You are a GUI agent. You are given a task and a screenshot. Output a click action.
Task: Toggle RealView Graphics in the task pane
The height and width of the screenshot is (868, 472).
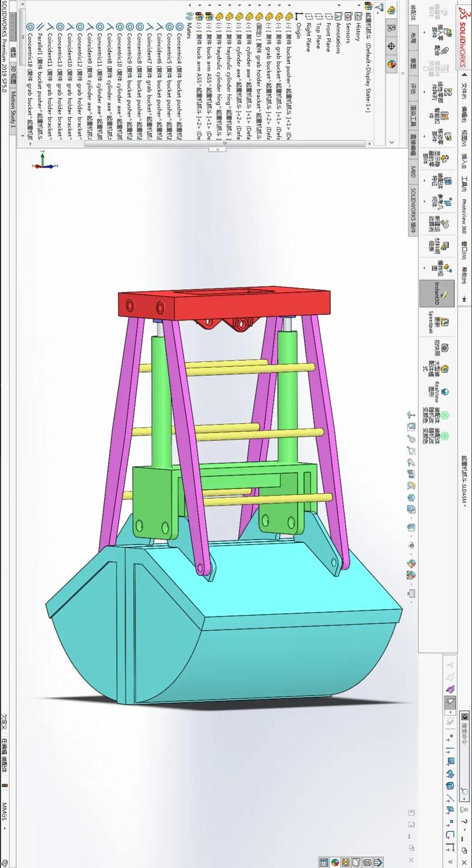445,391
